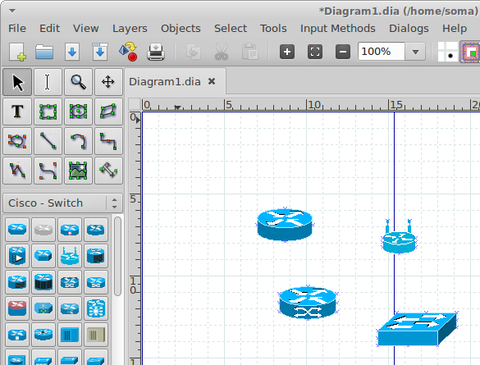
Task: Open the window menu arrow in title bar
Action: (12, 11)
